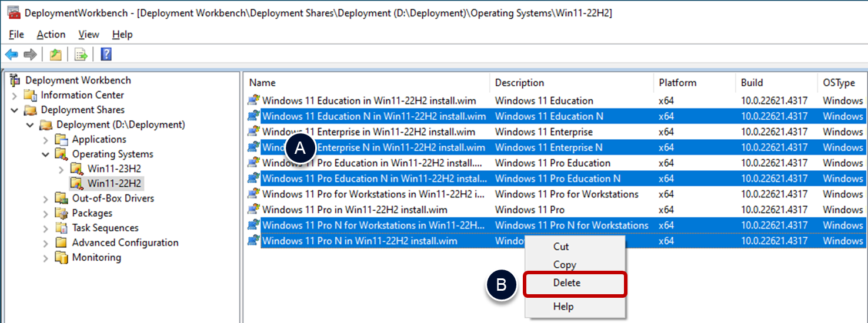Select the Operating Systems tree label
The width and height of the screenshot is (868, 323).
pos(112,154)
